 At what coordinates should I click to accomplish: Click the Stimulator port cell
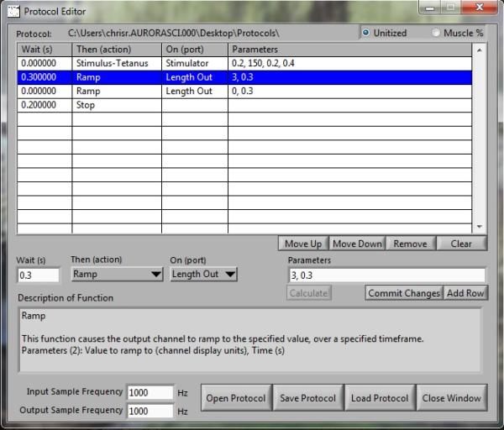pyautogui.click(x=195, y=63)
